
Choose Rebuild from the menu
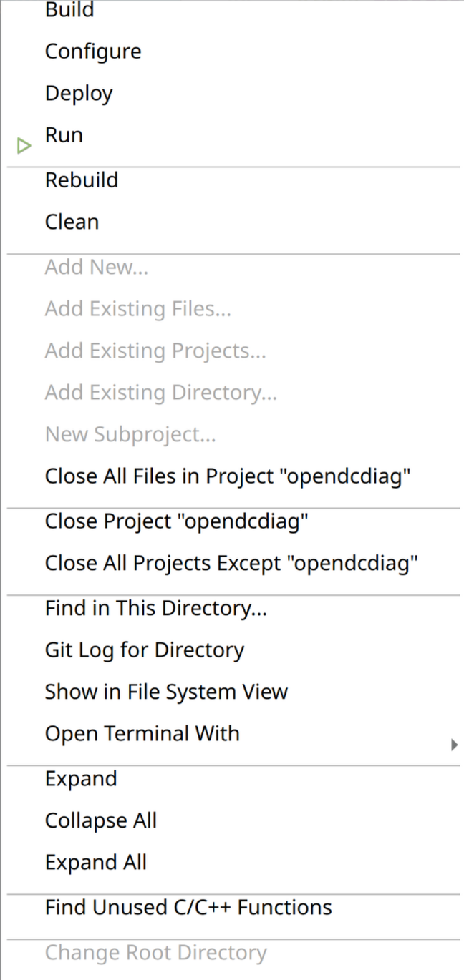82,180
